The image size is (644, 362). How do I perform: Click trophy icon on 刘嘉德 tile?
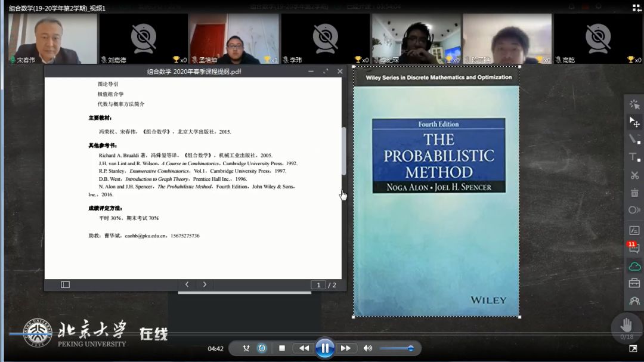tap(176, 60)
